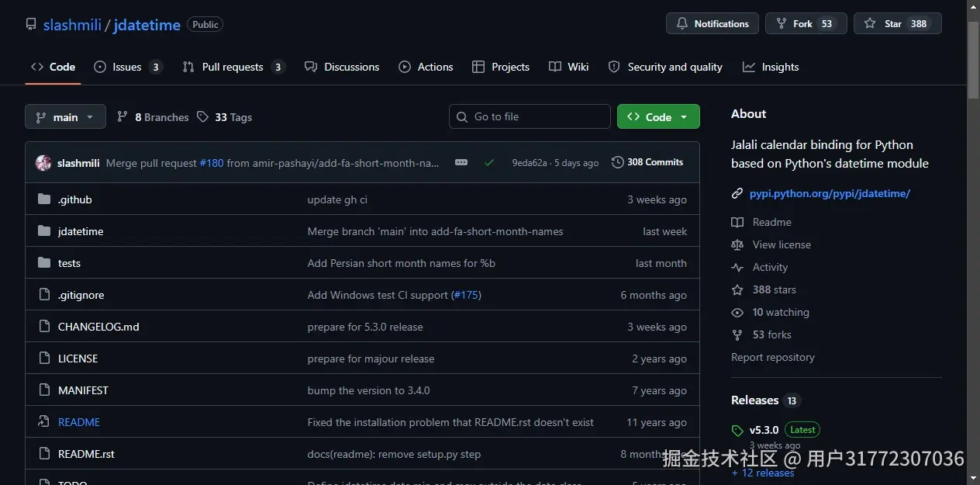Open the Activity link

coord(770,267)
